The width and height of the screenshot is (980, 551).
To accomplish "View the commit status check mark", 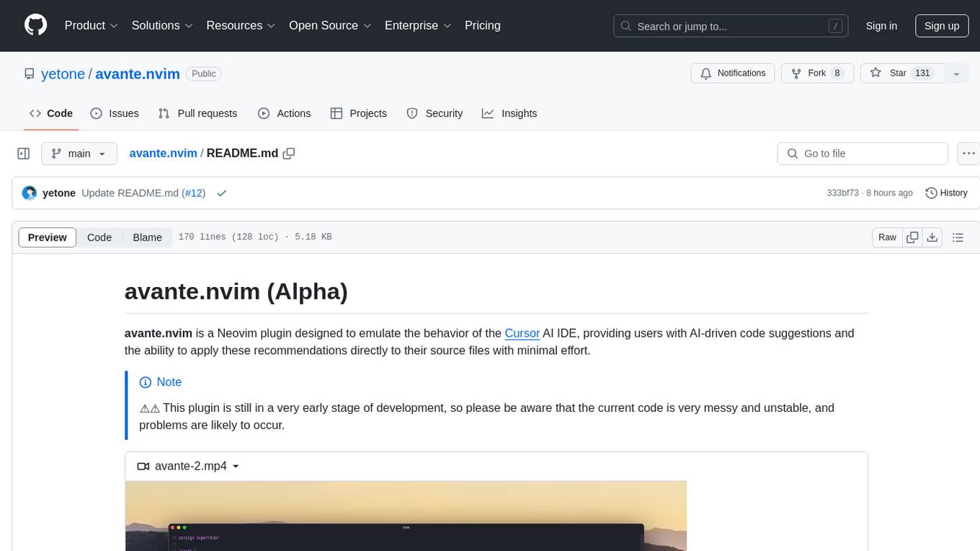I will (x=222, y=193).
